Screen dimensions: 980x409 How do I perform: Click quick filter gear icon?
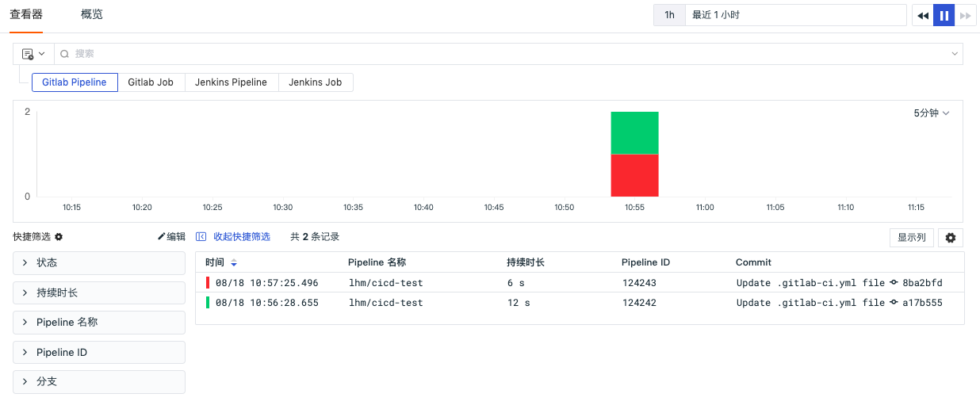click(x=59, y=237)
